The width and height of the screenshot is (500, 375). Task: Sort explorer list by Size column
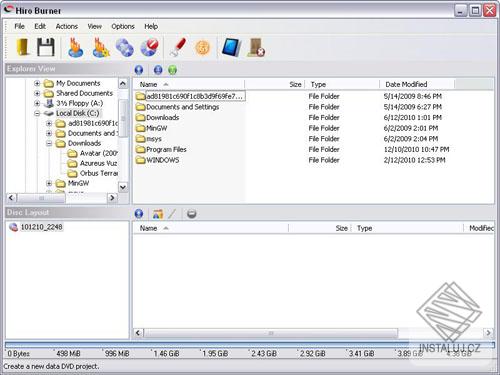tap(275, 84)
